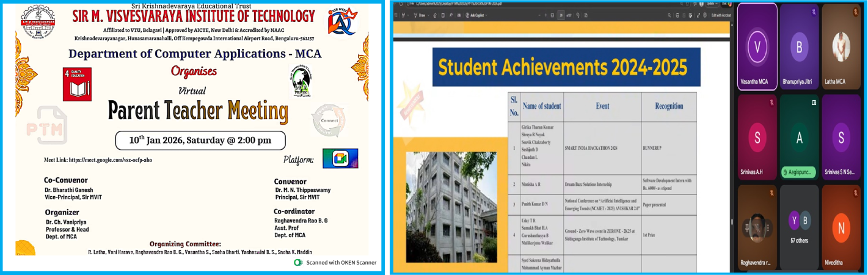The height and width of the screenshot is (275, 868).
Task: Select Vasantha MCA participant tile
Action: point(757,47)
